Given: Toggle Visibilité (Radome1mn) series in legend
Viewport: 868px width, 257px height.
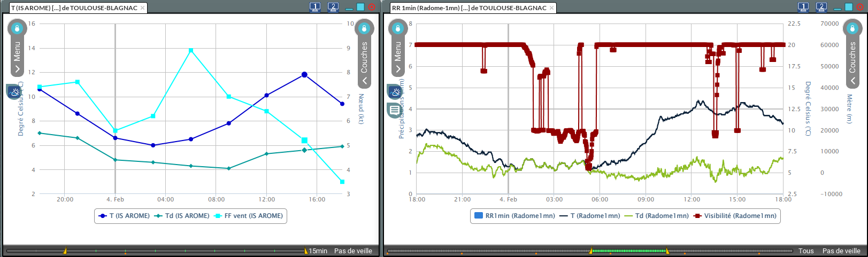Looking at the screenshot, I should [735, 216].
